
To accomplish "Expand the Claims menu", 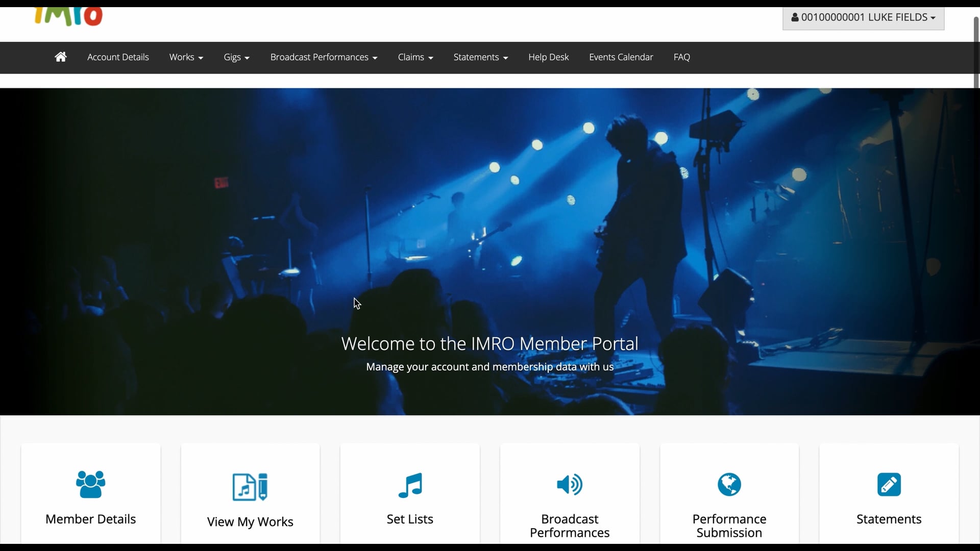I will click(x=415, y=57).
